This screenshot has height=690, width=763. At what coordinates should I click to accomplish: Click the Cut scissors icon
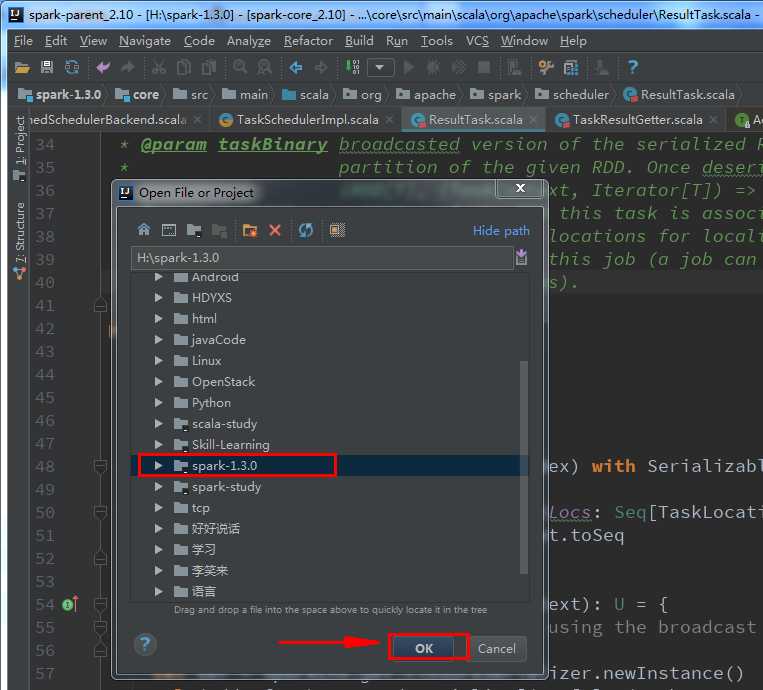tap(159, 67)
